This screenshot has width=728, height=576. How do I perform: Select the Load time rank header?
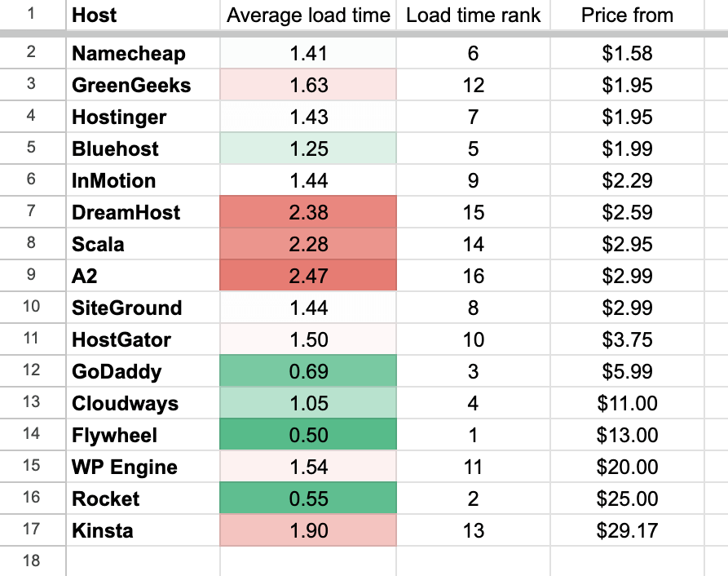[x=473, y=15]
